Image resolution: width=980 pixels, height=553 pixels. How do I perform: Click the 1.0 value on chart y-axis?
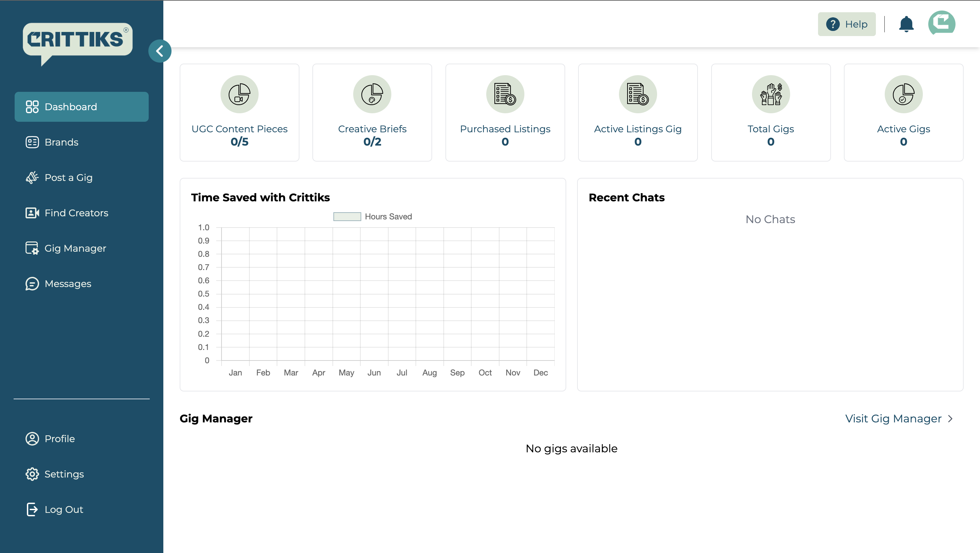click(x=203, y=228)
